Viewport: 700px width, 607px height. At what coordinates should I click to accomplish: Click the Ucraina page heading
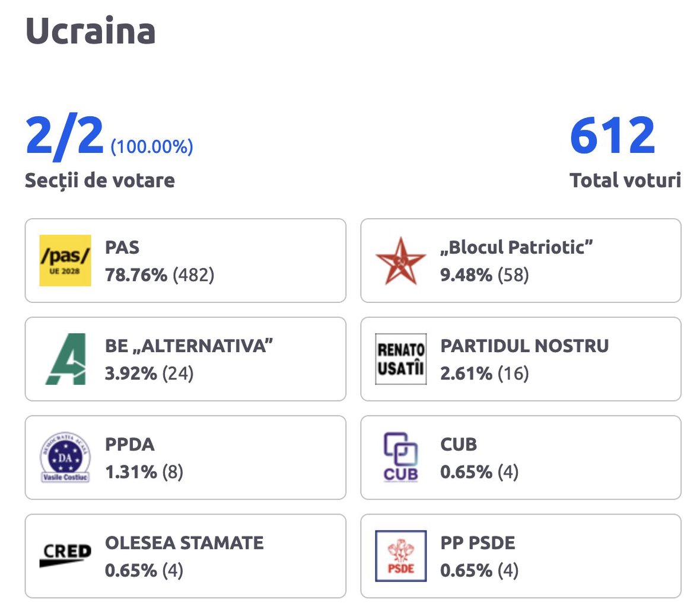(x=91, y=31)
